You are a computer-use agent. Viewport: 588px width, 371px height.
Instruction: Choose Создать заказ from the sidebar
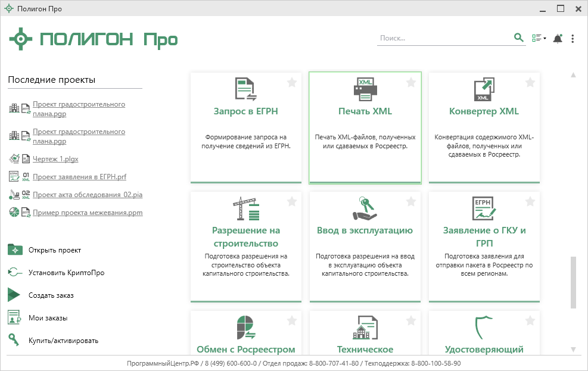(51, 295)
